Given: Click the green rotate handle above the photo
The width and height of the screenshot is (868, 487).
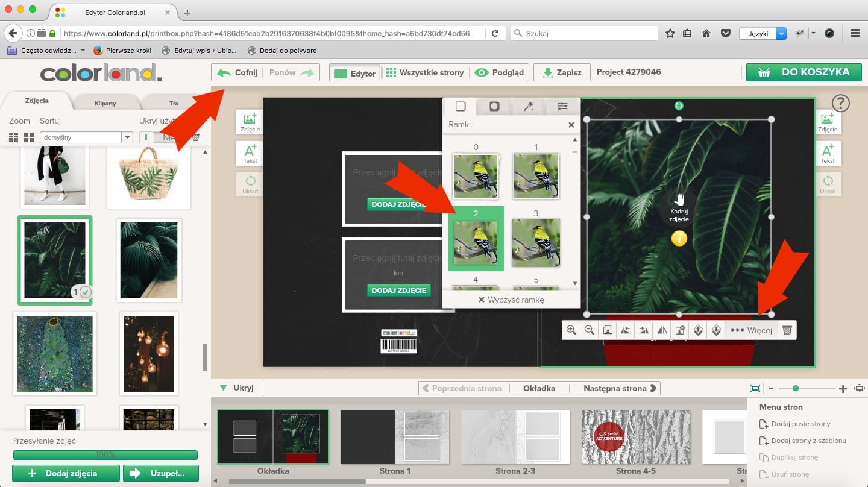Looking at the screenshot, I should [x=679, y=105].
